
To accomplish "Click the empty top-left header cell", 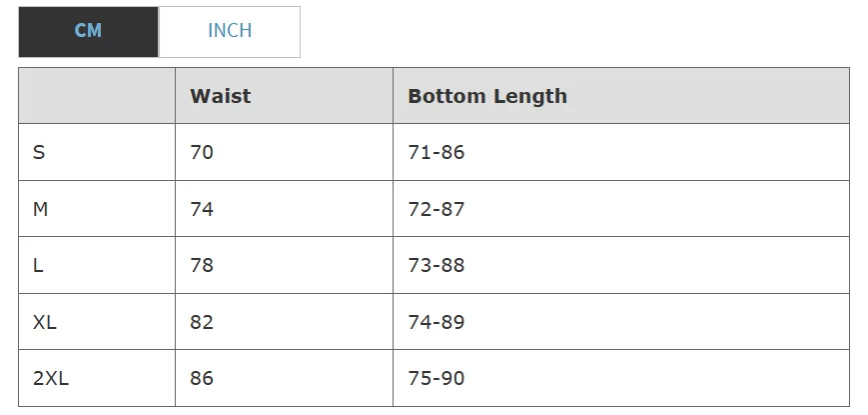I will 97,96.
